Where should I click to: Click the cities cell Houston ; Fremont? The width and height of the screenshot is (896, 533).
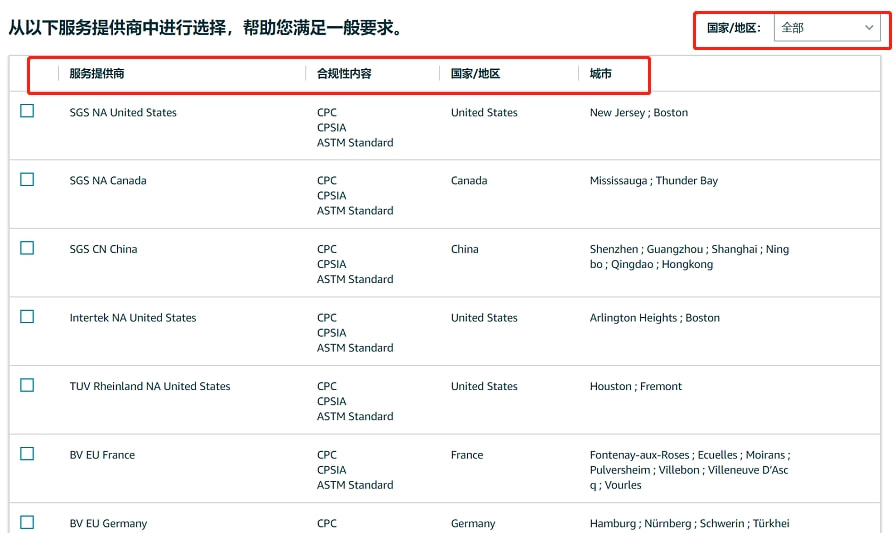click(x=635, y=386)
